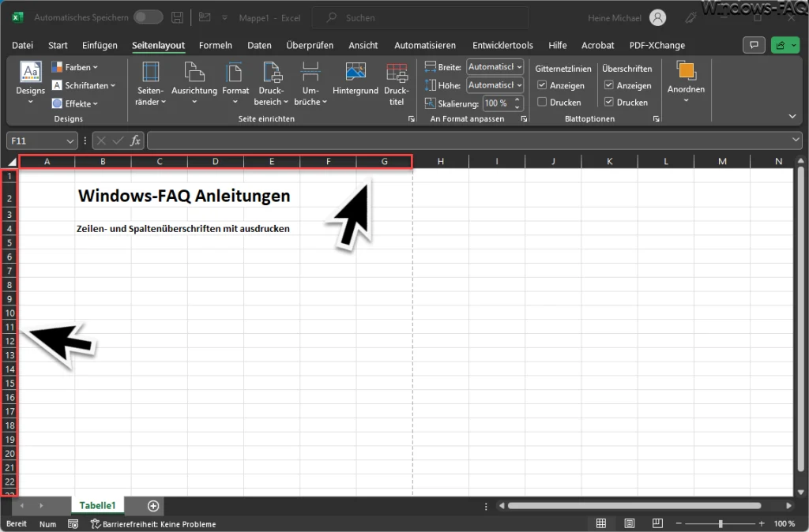This screenshot has height=532, width=809.
Task: Open Drucktitel print titles dialog
Action: click(x=397, y=84)
